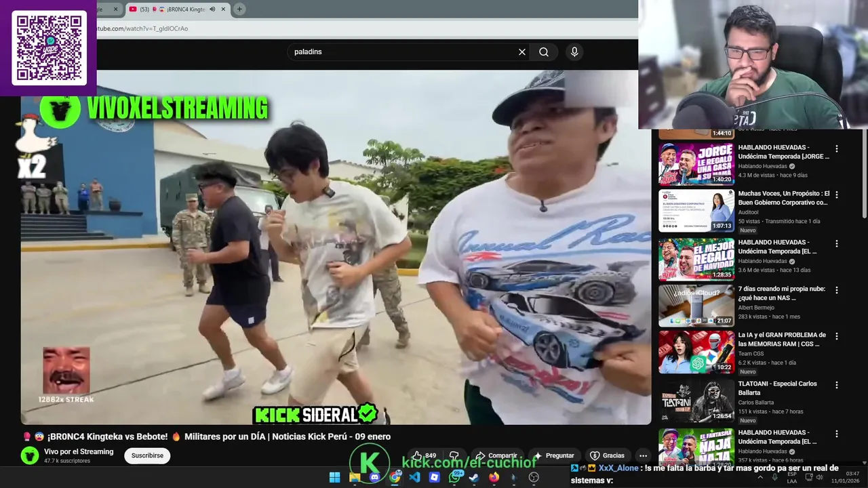Viewport: 868px width, 488px height.
Task: Open title 'HABLANDO HUEVADAS - Undécima Temporada [JORGE'
Action: coord(783,152)
